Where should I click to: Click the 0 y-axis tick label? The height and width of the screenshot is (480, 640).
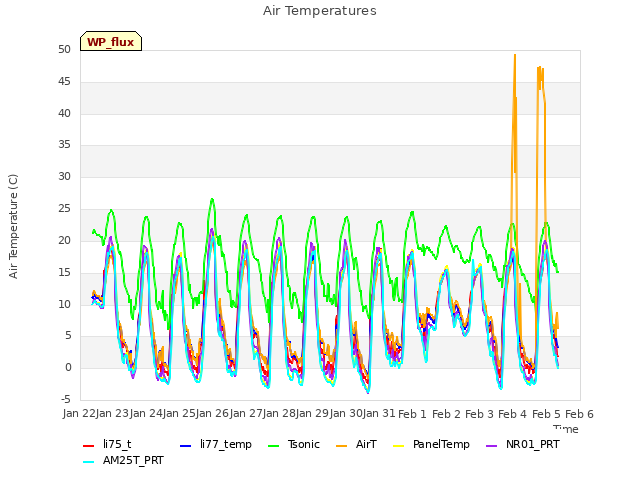68,368
